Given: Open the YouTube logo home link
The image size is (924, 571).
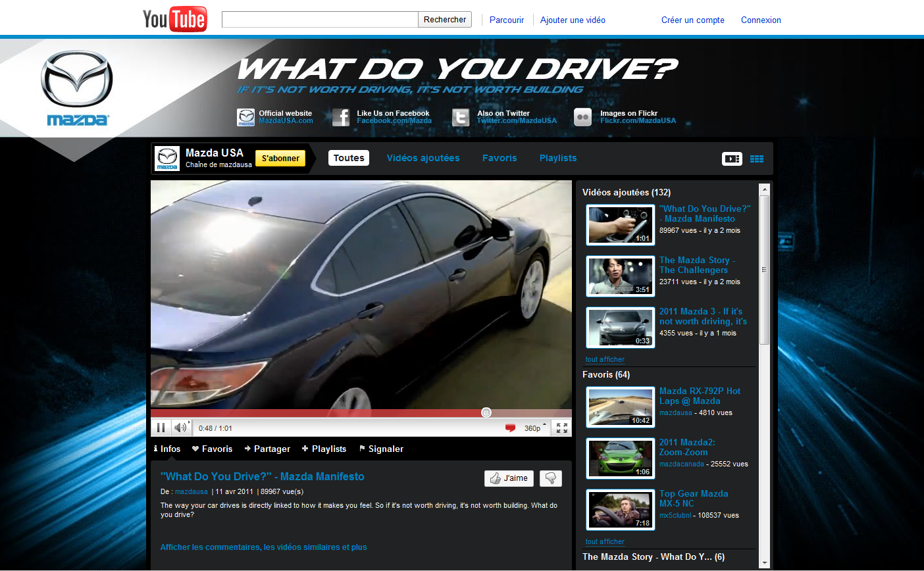Looking at the screenshot, I should click(x=175, y=19).
